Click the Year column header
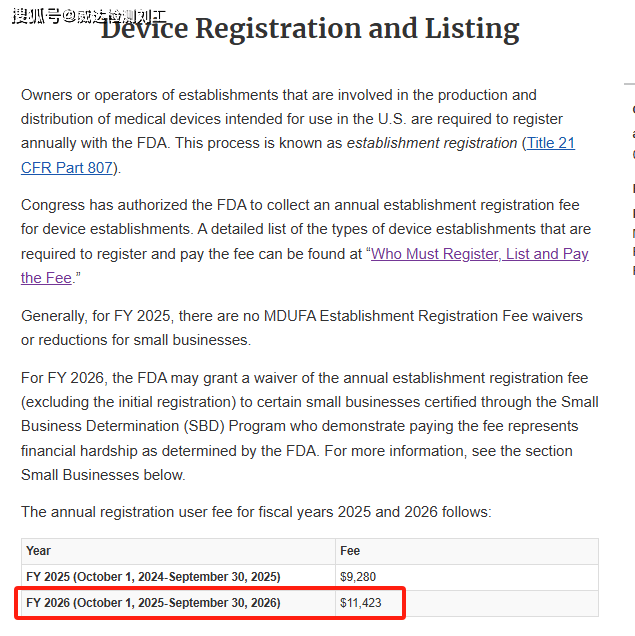635x636 pixels. coord(39,551)
